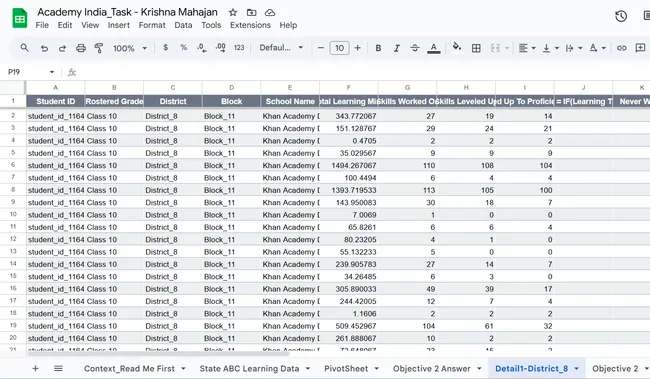Insert a comment

point(640,48)
